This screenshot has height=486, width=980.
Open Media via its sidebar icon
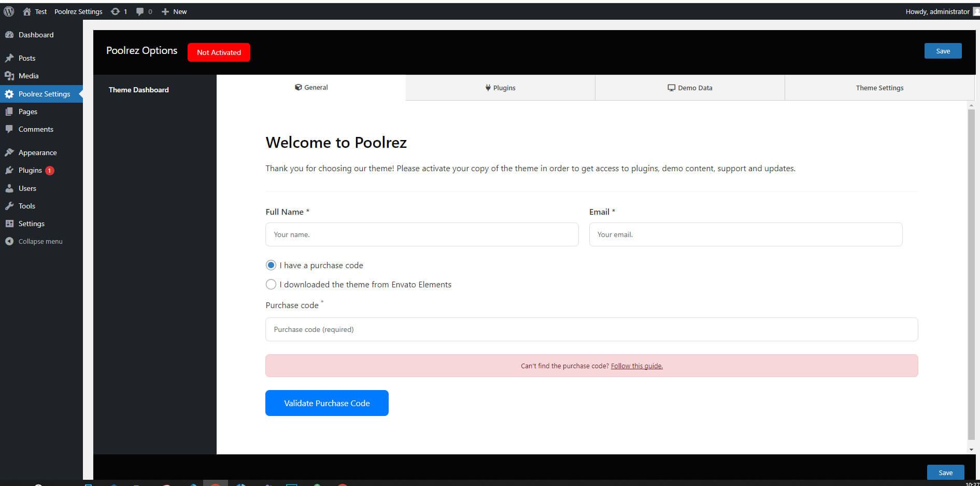(9, 76)
